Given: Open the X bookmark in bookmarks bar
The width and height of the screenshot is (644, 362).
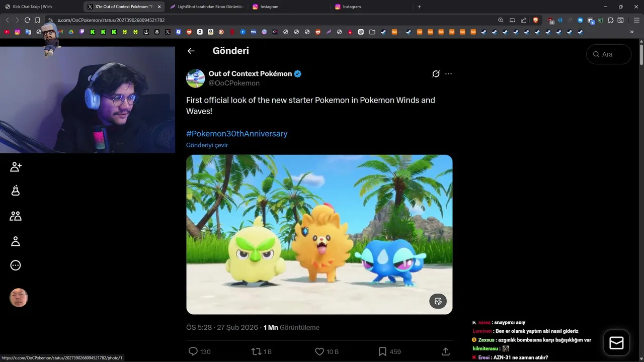Looking at the screenshot, I should [168, 32].
